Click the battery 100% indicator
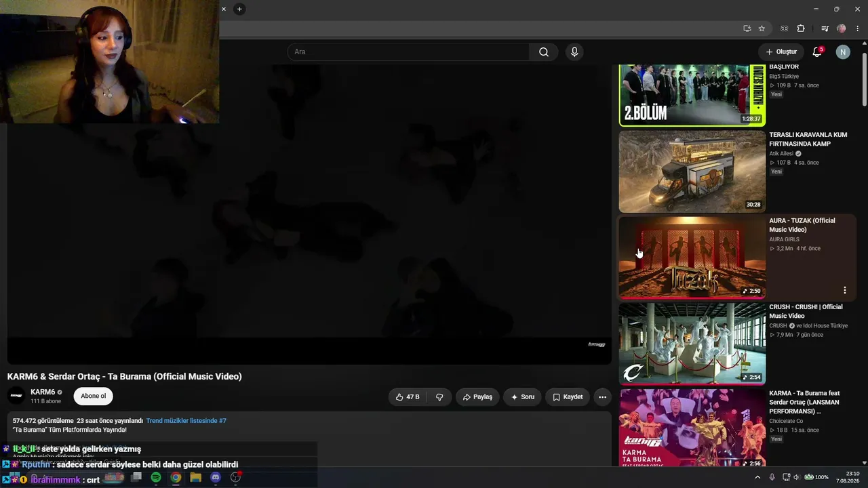This screenshot has width=868, height=488. (817, 477)
